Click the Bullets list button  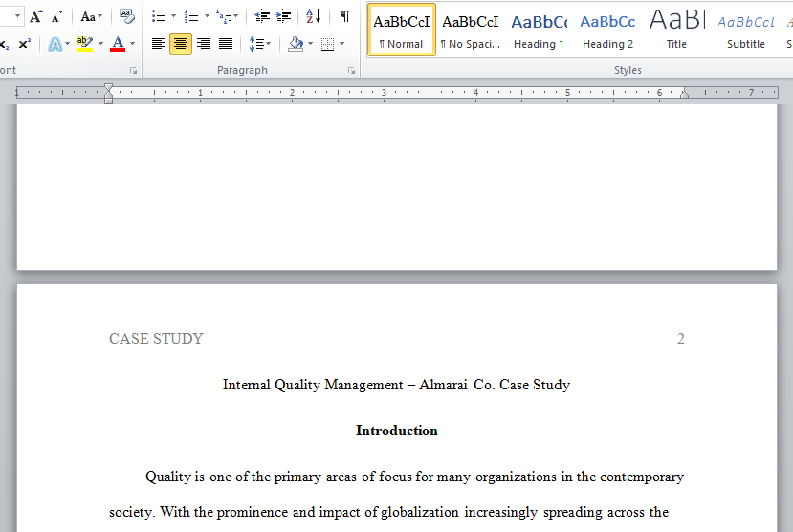[x=159, y=16]
